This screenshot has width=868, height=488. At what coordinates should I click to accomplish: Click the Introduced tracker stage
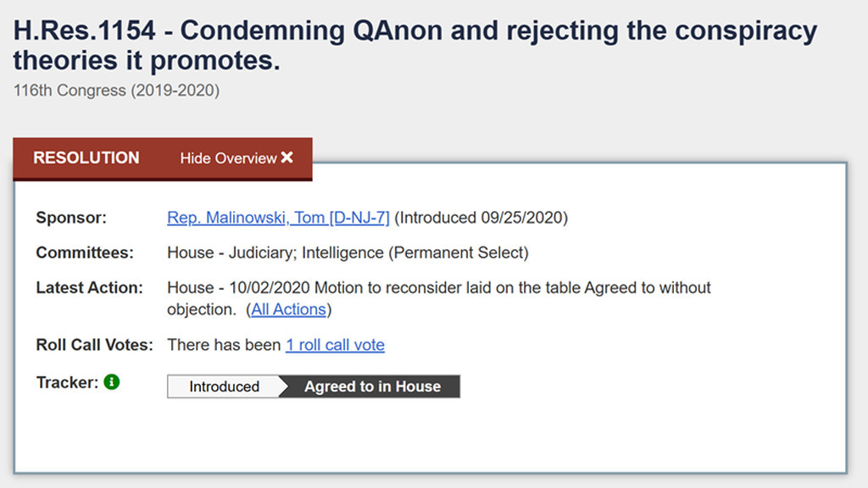point(224,386)
